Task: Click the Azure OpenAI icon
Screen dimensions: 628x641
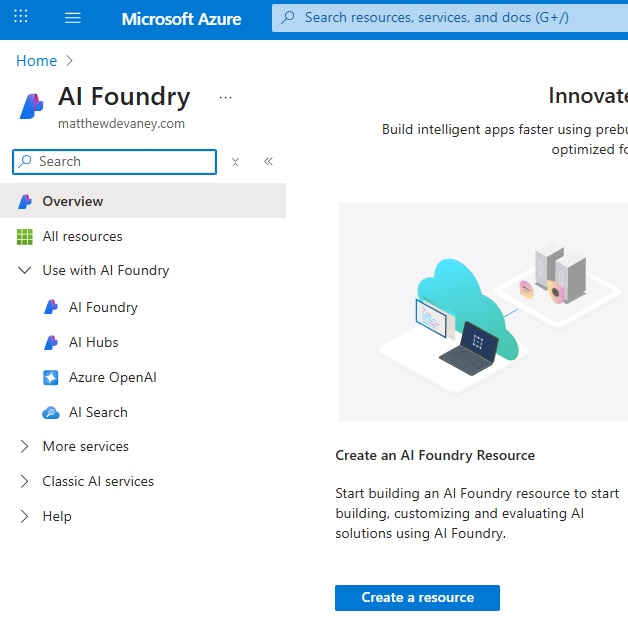Action: (x=51, y=377)
